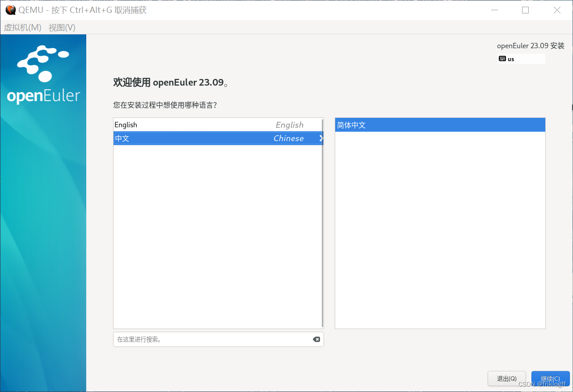
Task: Choose 简体中文 in the locale list
Action: point(440,125)
